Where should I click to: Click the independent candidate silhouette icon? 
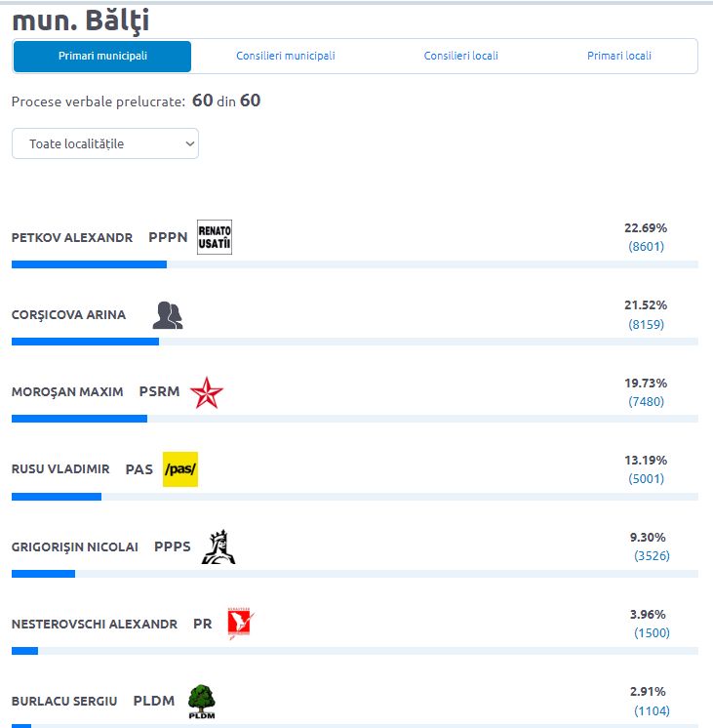[x=168, y=315]
